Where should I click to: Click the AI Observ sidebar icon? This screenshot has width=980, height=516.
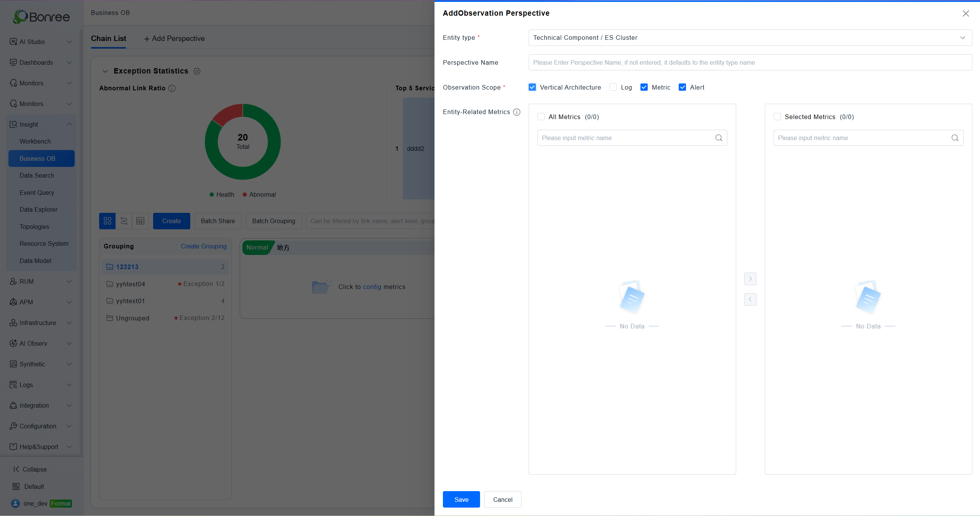[13, 343]
